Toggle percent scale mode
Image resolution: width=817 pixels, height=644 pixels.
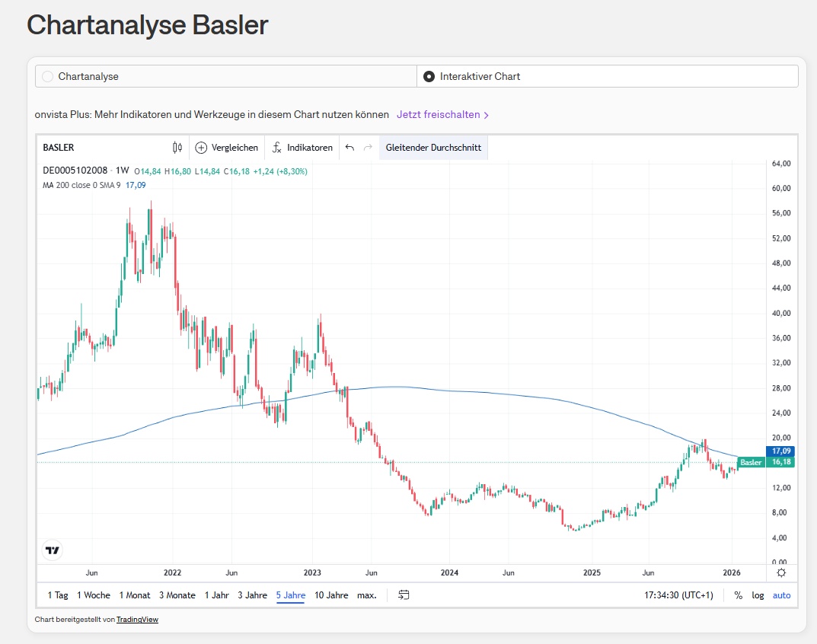[738, 595]
